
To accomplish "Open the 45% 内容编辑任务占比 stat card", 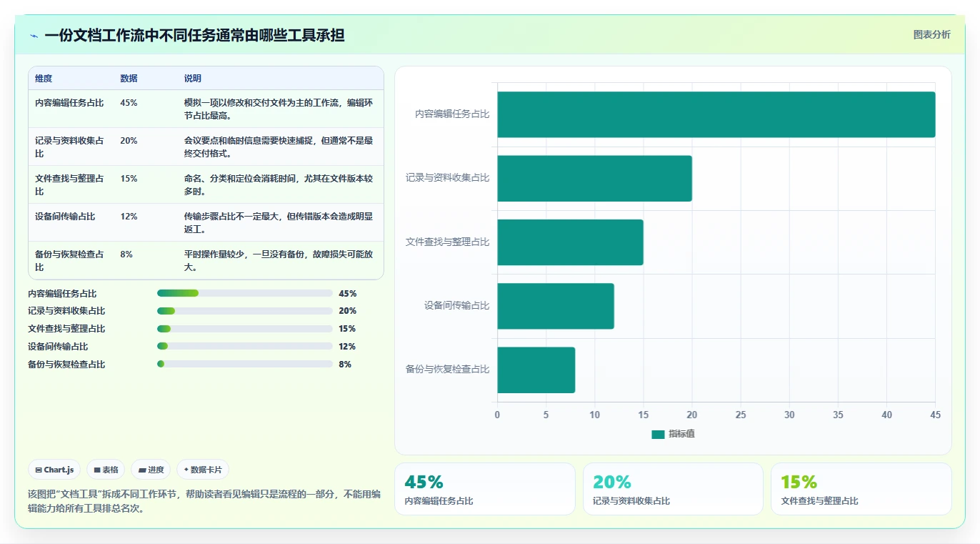I will [484, 489].
